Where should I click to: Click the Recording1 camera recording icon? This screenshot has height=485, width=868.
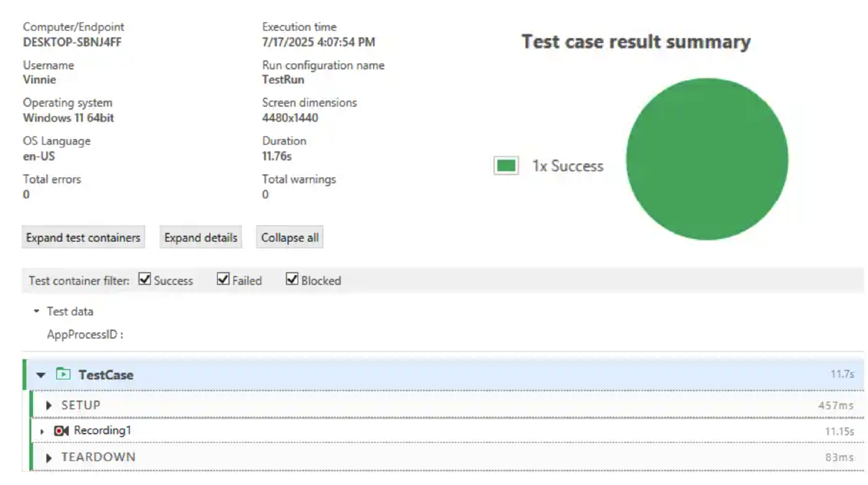pos(61,431)
